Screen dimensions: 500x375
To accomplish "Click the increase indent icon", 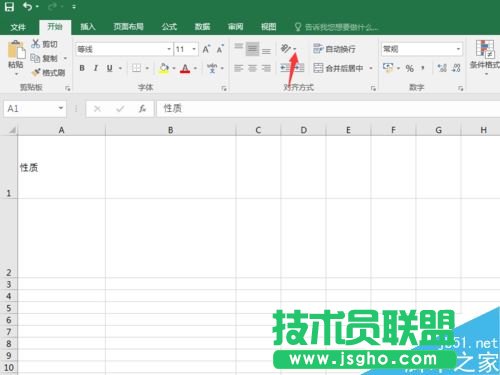I will point(299,68).
